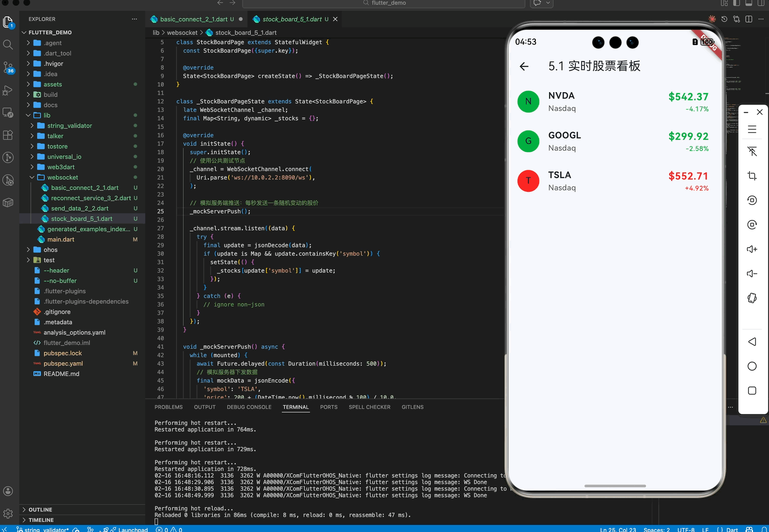This screenshot has height=532, width=769.
Task: Open emulator hamburger menu icon
Action: (x=752, y=129)
